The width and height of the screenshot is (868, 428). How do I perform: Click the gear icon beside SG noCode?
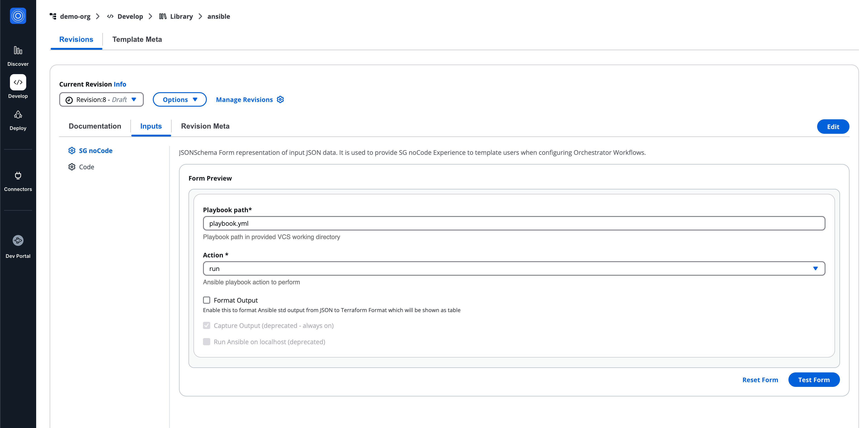click(x=71, y=151)
